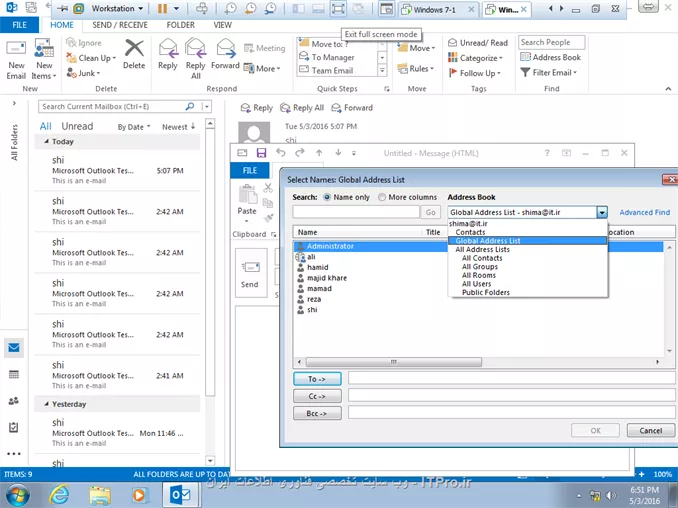Select hamid in names list
This screenshot has height=508, width=678.
tap(318, 267)
